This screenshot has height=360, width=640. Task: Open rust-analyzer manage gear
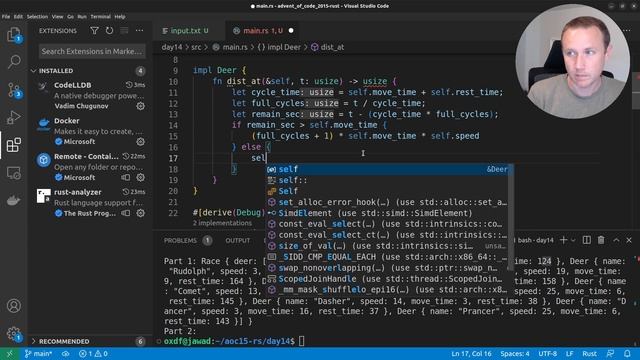(x=141, y=213)
